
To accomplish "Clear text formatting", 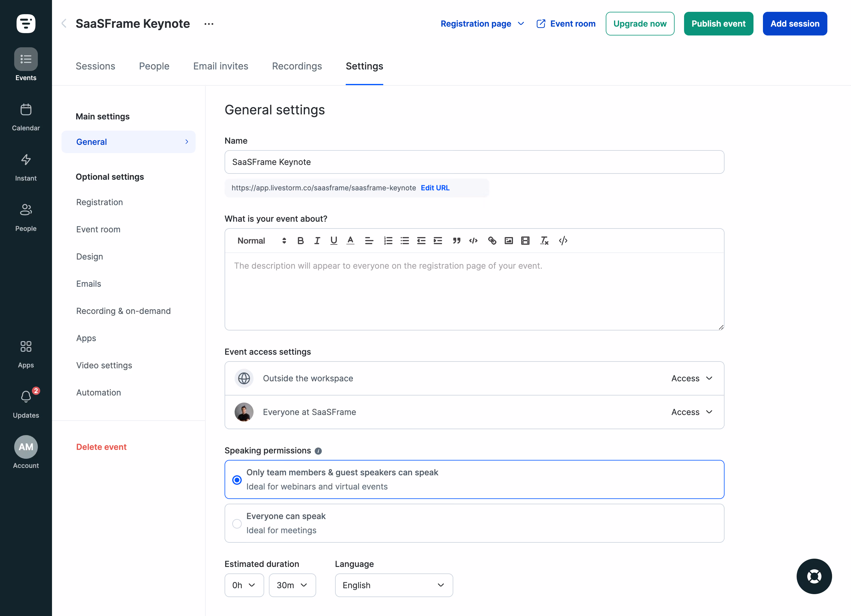I will point(544,241).
